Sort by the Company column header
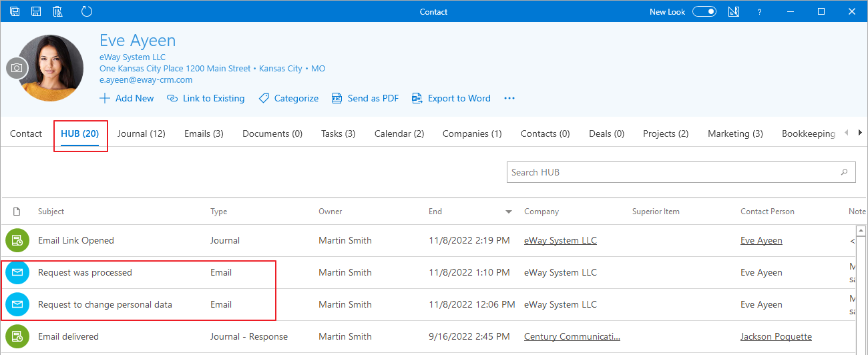This screenshot has height=355, width=868. (x=541, y=212)
